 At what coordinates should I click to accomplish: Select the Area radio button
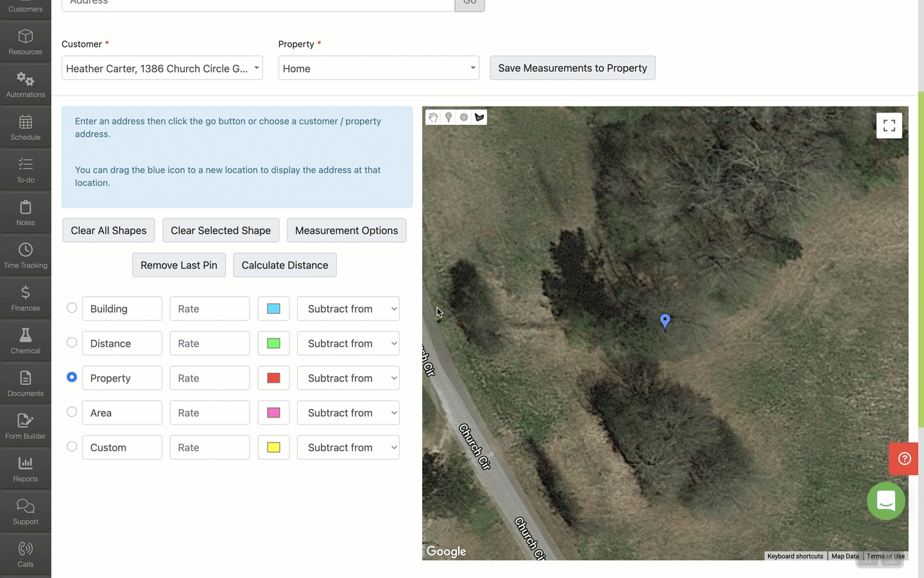coord(72,412)
